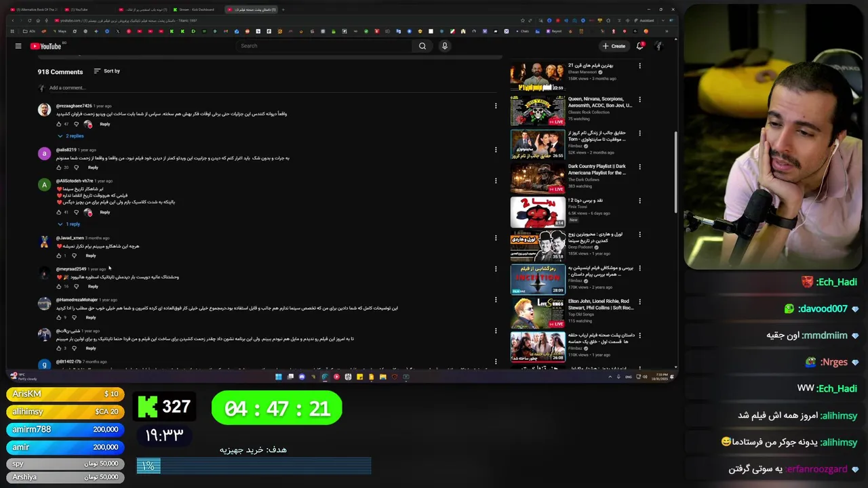
Task: Open options for @Javad_xmen's comment
Action: [496, 238]
